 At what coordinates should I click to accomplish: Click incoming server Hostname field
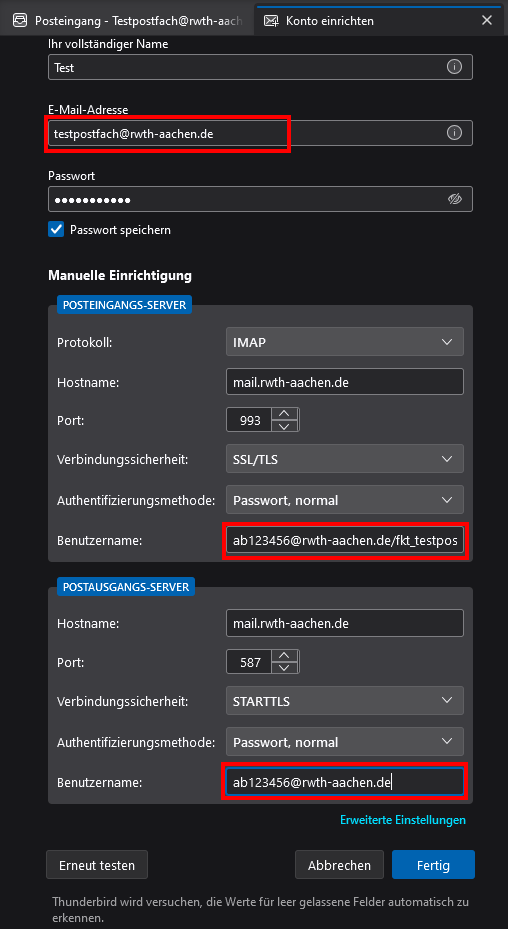pyautogui.click(x=344, y=382)
